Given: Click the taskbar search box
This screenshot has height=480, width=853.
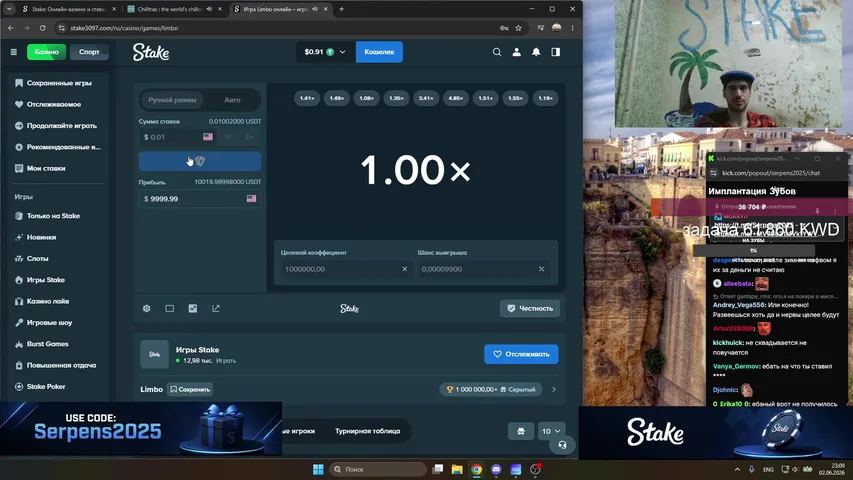Looking at the screenshot, I should pos(378,469).
